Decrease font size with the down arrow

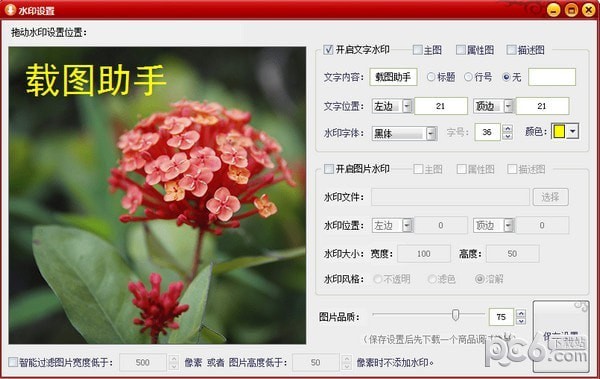pyautogui.click(x=507, y=136)
